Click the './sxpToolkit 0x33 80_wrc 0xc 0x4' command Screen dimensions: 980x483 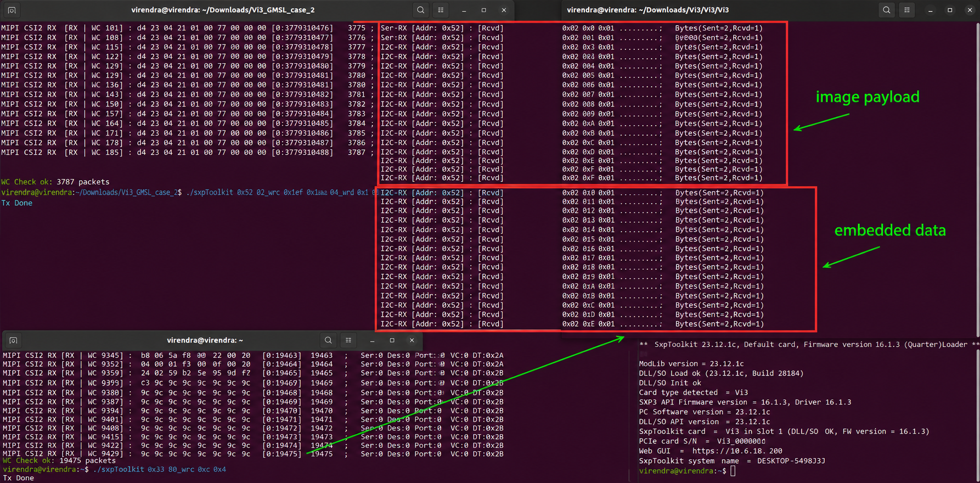pos(160,469)
